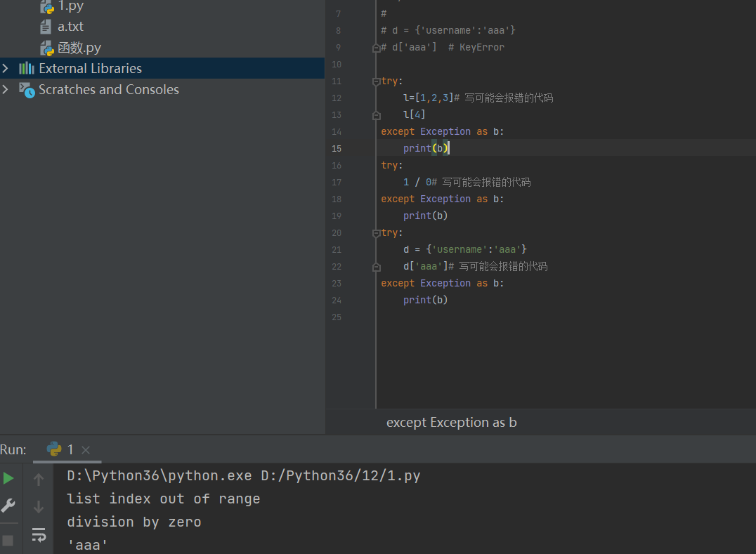
Task: Click gutter at line number 17
Action: point(337,183)
